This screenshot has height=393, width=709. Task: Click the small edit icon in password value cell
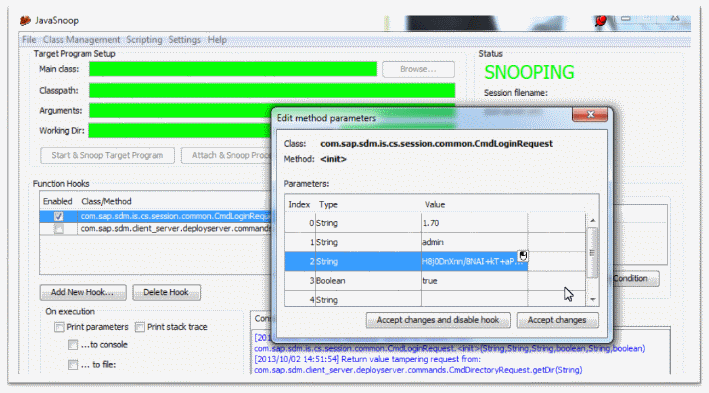[x=523, y=256]
